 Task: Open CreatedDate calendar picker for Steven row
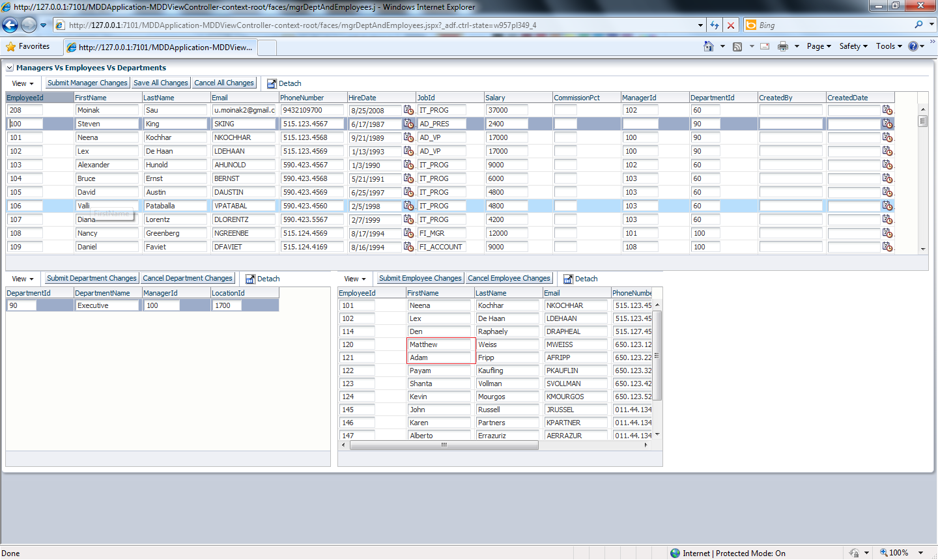point(887,123)
